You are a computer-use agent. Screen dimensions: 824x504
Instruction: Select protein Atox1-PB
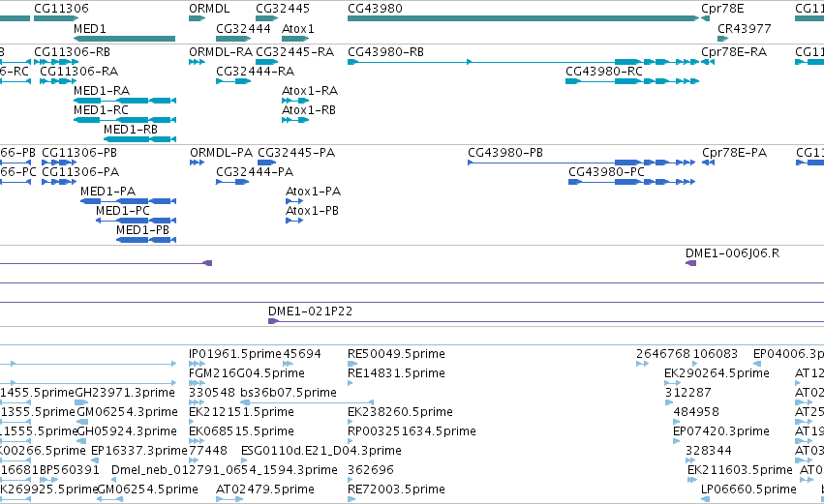294,221
